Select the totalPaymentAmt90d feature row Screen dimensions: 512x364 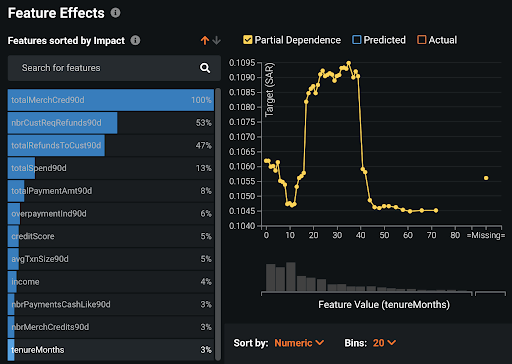pos(111,191)
